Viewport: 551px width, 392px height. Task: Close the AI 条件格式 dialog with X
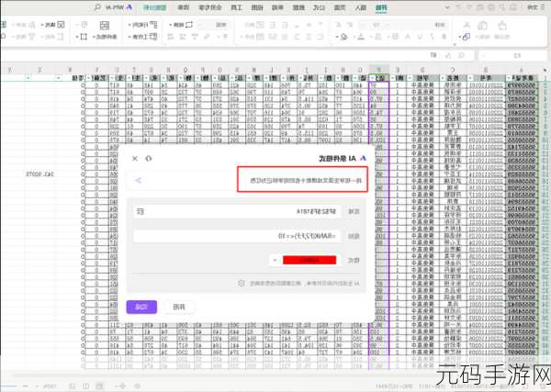pos(135,159)
